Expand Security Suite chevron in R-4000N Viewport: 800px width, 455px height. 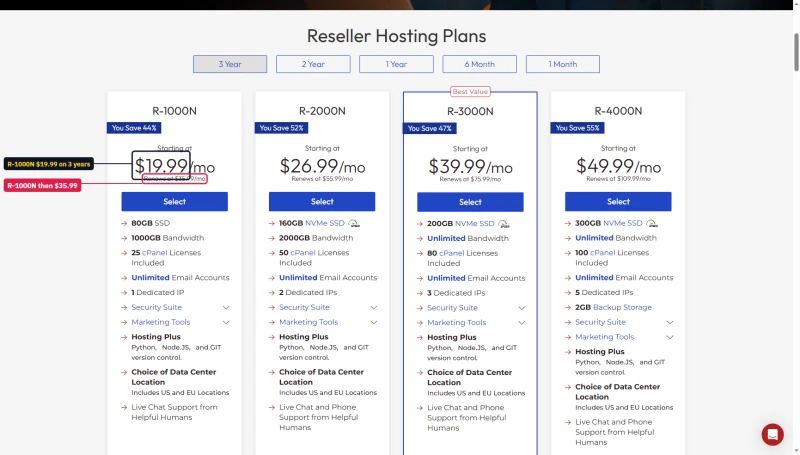click(x=670, y=322)
